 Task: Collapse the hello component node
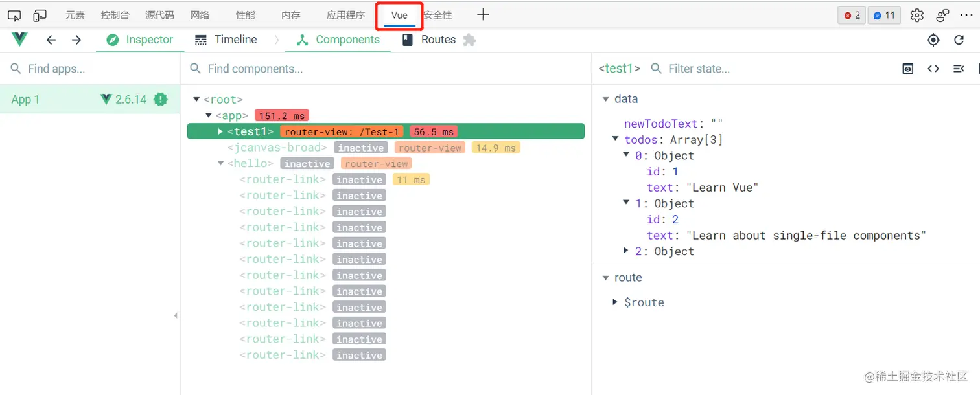(220, 164)
